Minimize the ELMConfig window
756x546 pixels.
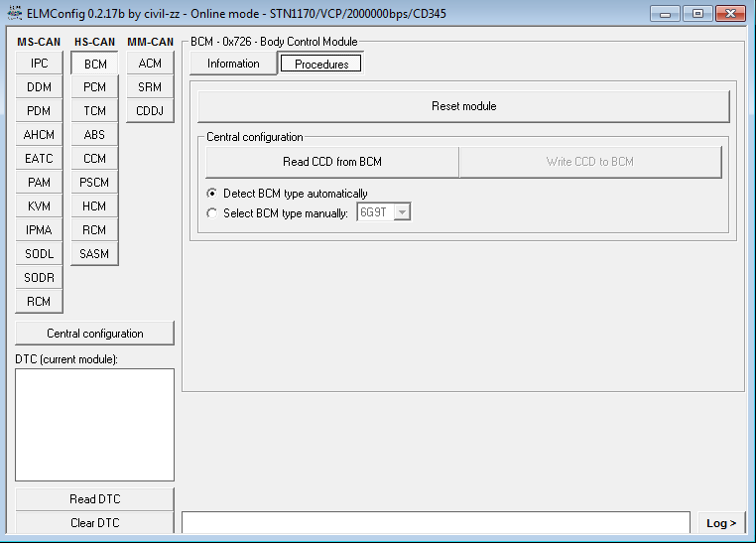pos(665,14)
